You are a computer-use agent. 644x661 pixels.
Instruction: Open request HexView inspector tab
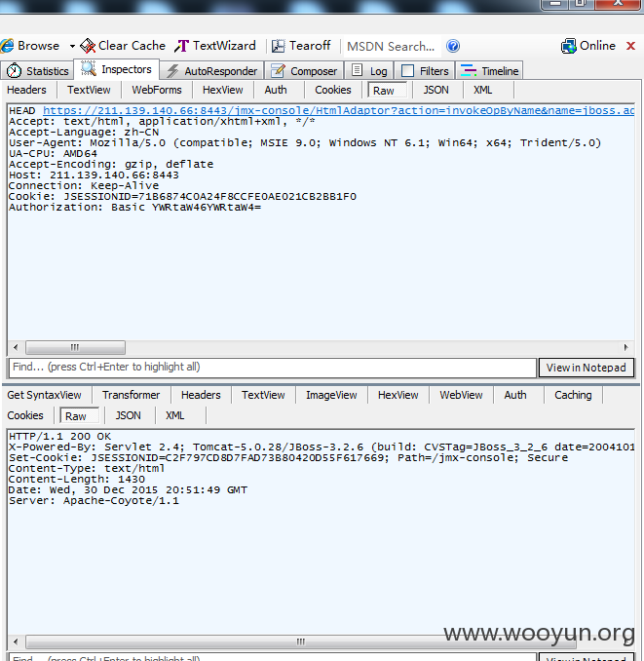point(223,90)
